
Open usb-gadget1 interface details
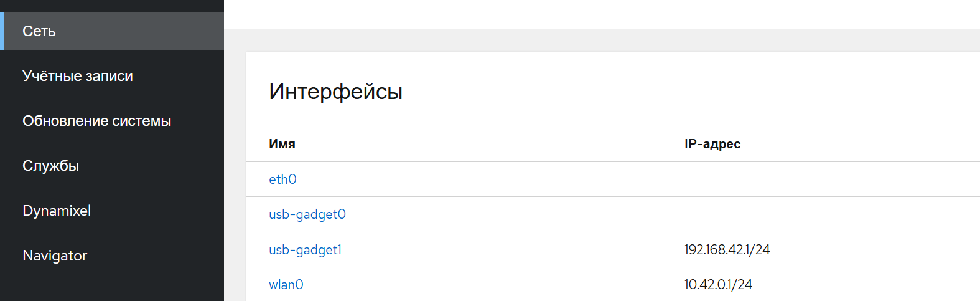pos(305,250)
